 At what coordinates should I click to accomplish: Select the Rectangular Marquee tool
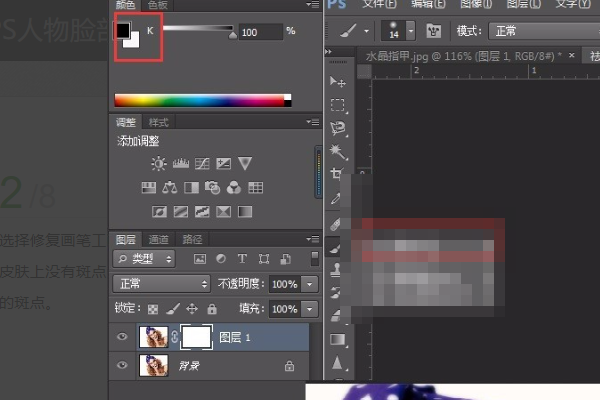338,105
